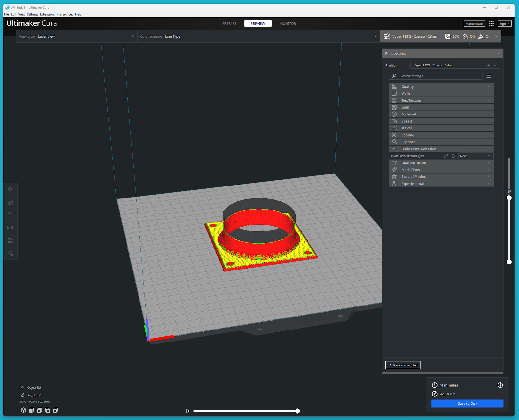This screenshot has height=420, width=519.
Task: Switch to Recommended print settings
Action: tap(403, 365)
